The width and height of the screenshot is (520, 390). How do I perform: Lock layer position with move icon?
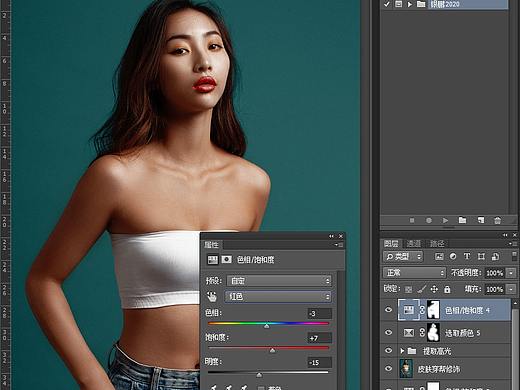[x=434, y=289]
